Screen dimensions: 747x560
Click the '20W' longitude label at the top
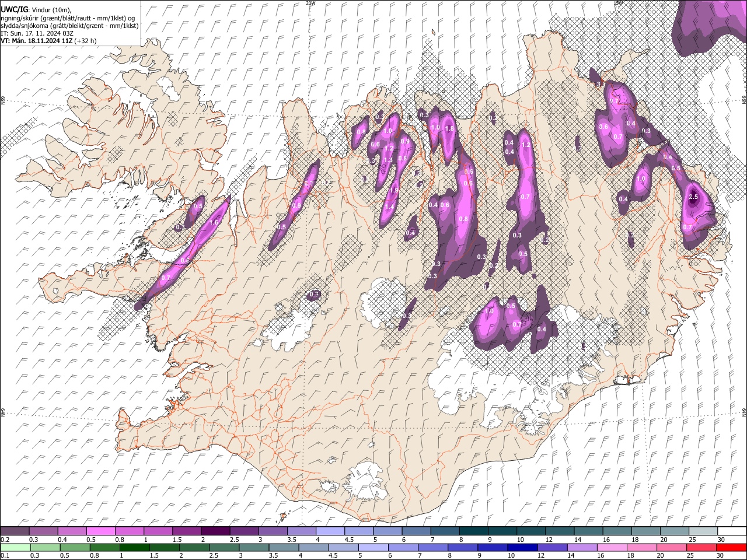click(310, 3)
